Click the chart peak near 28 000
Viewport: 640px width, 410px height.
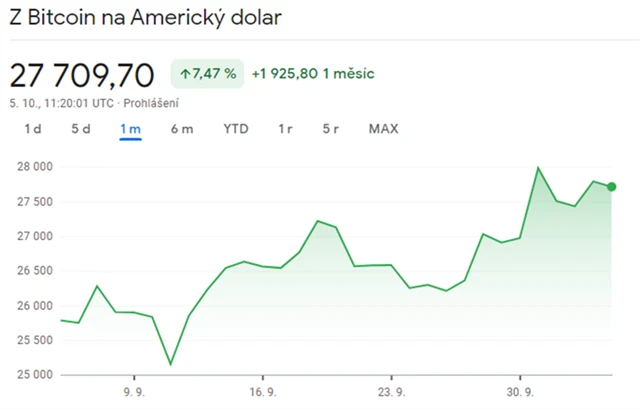[538, 167]
